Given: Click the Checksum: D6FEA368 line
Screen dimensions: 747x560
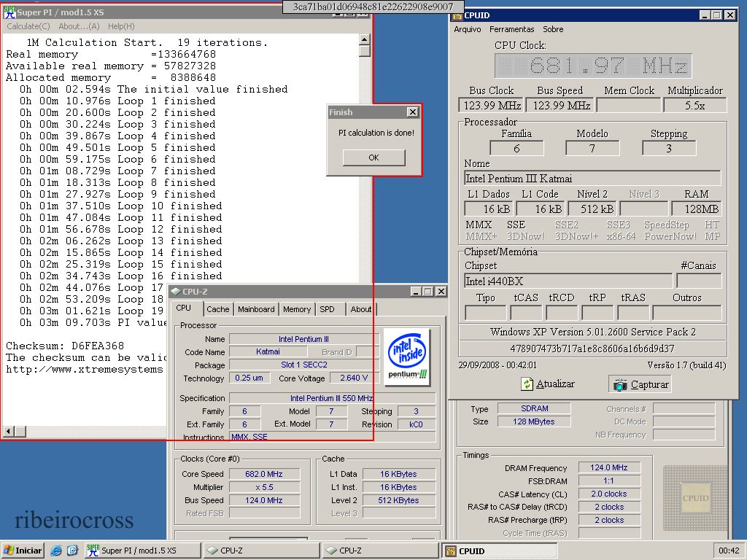Looking at the screenshot, I should [65, 346].
